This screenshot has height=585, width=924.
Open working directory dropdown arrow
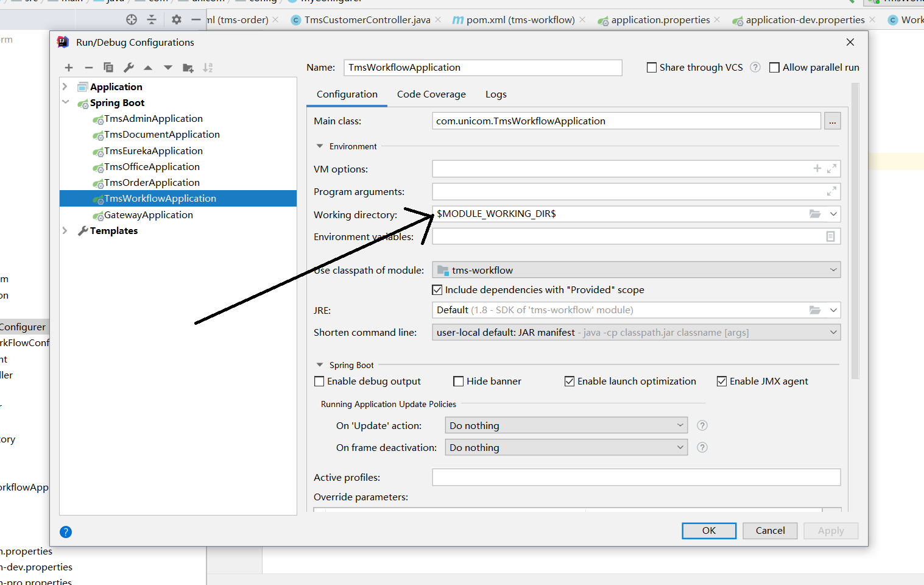(833, 214)
